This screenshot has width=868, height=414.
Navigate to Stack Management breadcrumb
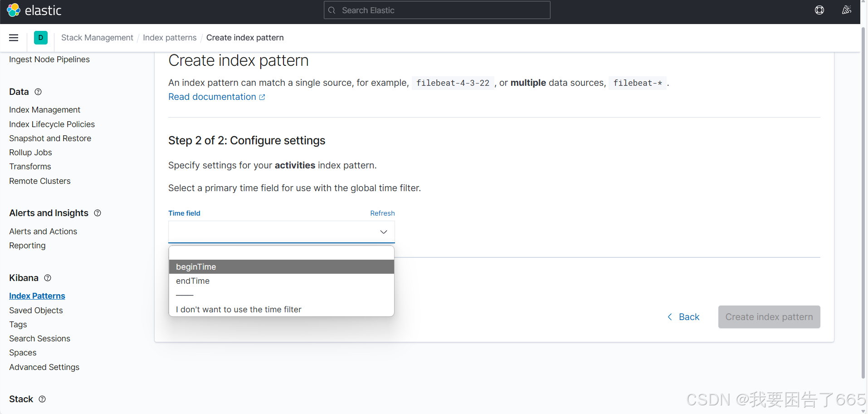point(97,38)
